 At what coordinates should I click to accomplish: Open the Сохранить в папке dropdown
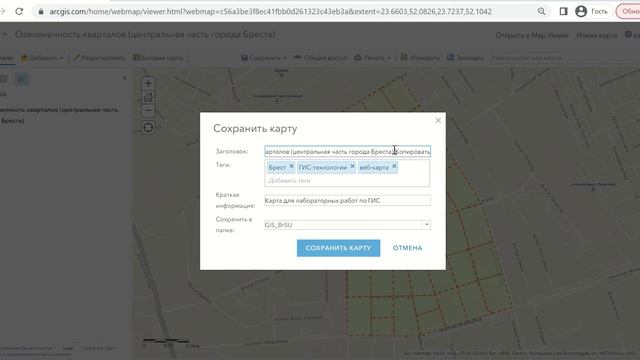[x=427, y=224]
